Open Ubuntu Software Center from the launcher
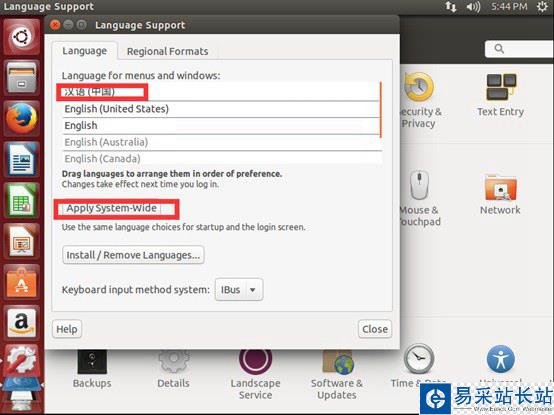The height and width of the screenshot is (415, 554). [22, 282]
